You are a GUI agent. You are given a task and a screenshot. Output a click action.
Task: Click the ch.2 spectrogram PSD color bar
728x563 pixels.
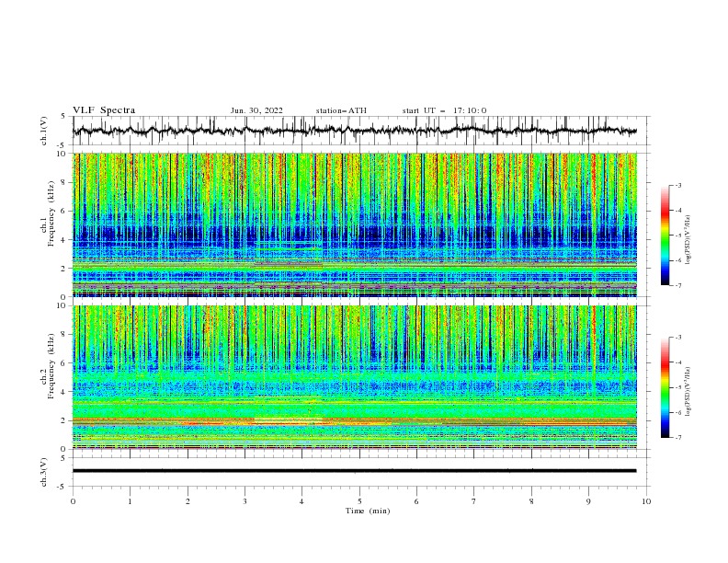[x=665, y=387]
